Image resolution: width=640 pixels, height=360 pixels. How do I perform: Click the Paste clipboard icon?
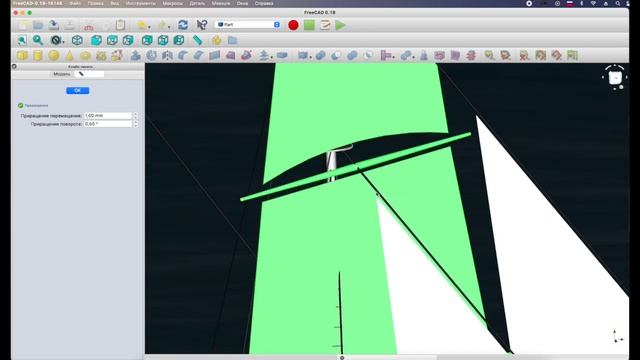click(x=120, y=25)
